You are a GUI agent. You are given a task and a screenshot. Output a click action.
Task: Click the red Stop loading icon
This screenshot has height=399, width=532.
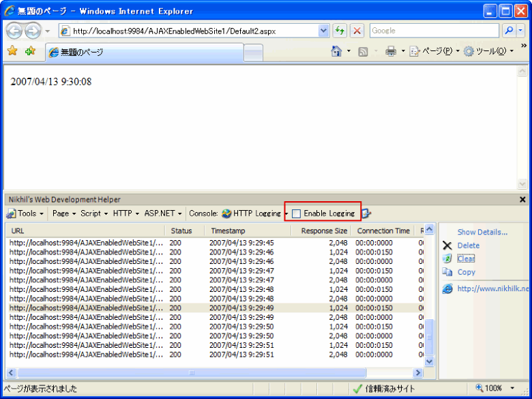click(357, 31)
